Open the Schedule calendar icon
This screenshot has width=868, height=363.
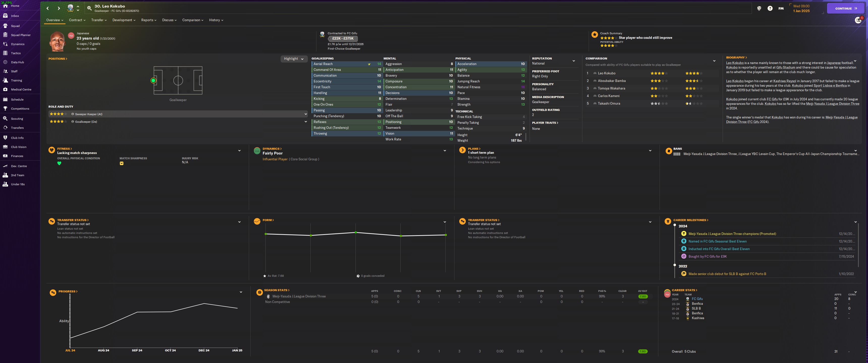coord(5,100)
